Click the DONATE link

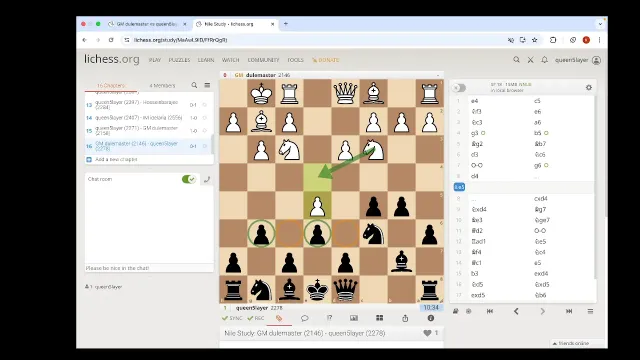[326, 60]
